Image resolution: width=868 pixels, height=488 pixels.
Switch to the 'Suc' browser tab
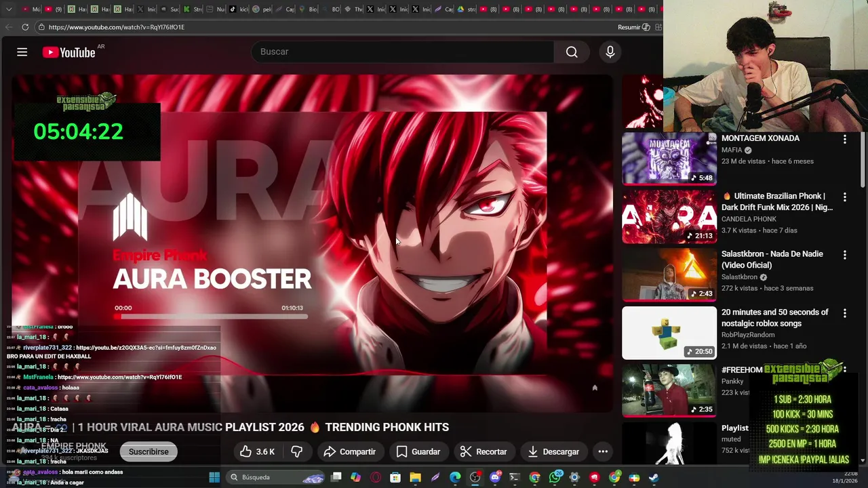coord(170,9)
